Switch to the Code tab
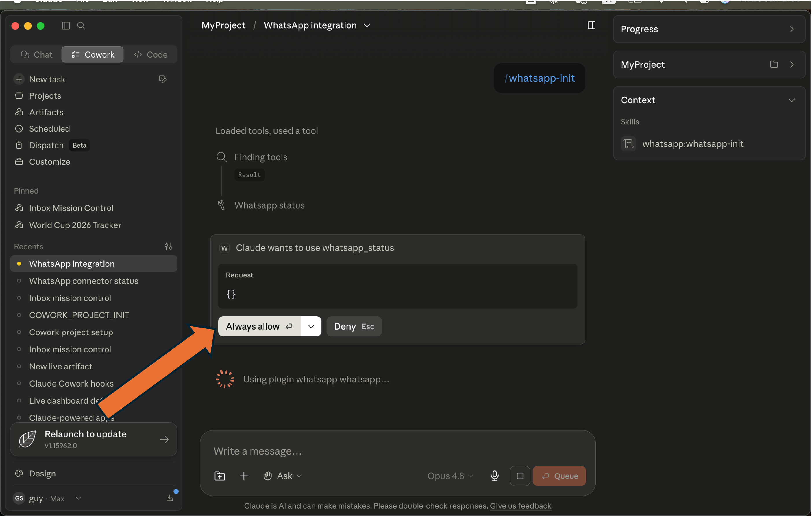 point(151,55)
